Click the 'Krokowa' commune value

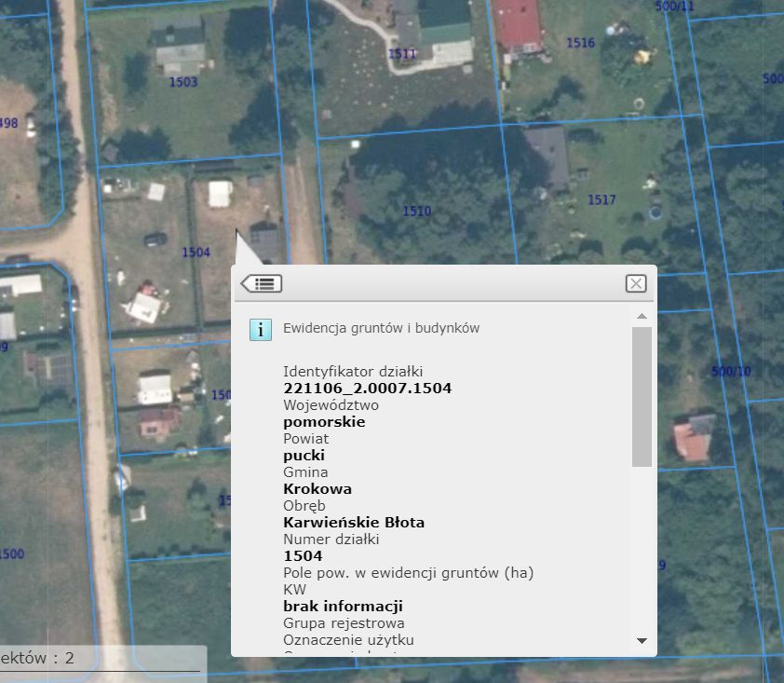[318, 489]
